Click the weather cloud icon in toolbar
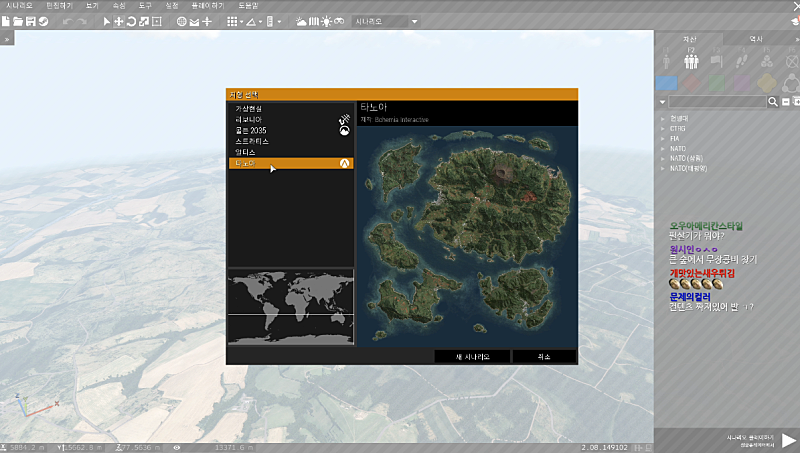Image resolution: width=800 pixels, height=453 pixels. click(x=301, y=21)
